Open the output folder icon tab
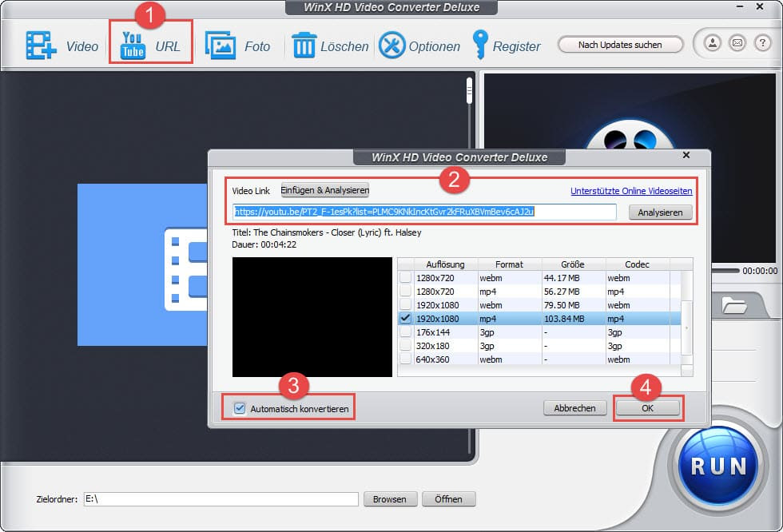 click(734, 305)
